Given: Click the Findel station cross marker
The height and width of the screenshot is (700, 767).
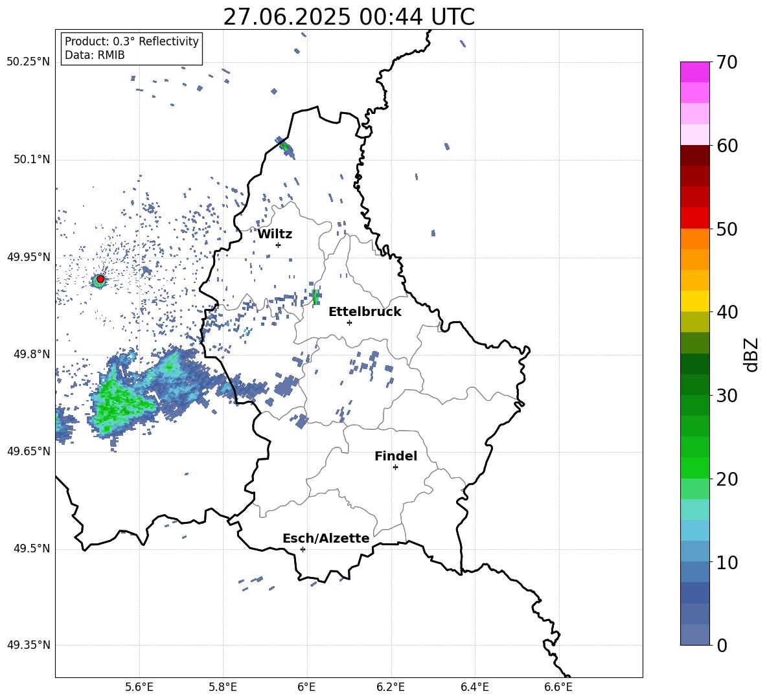Looking at the screenshot, I should (x=395, y=468).
